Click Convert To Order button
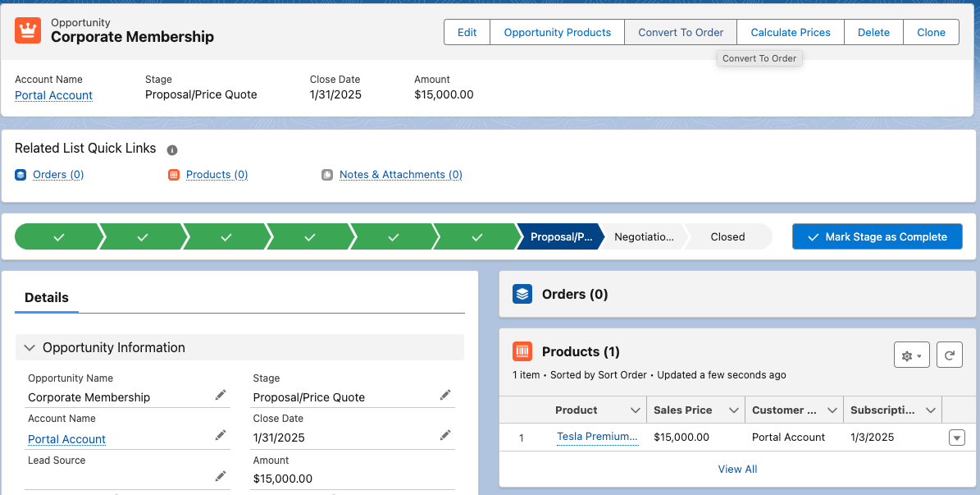 pyautogui.click(x=681, y=33)
